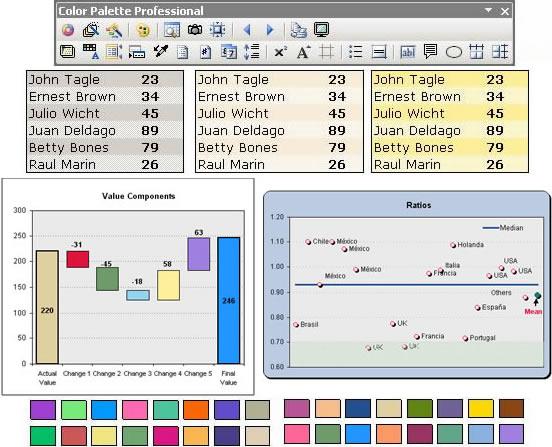Select the orange color swatch
This screenshot has width=552, height=447.
click(196, 410)
